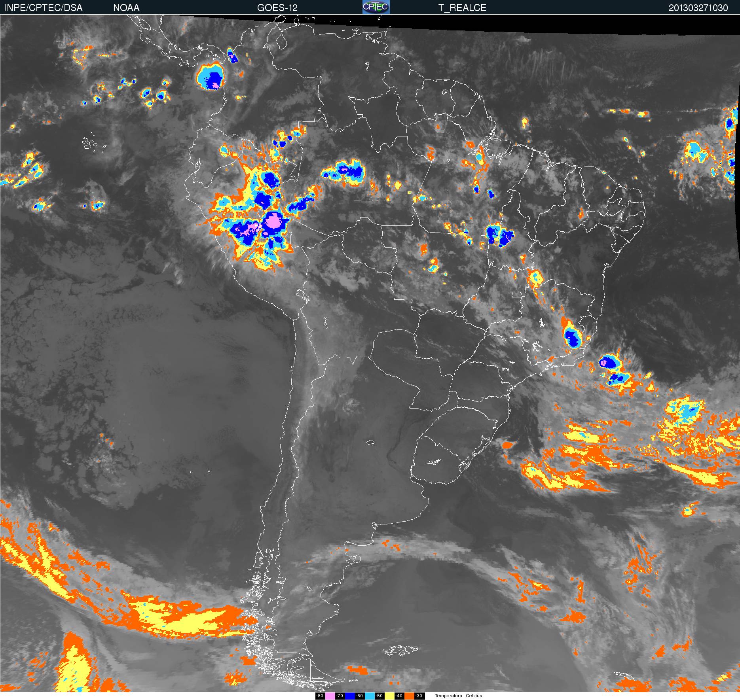Click the Temperatura Celsius legend caption
Screen dimensions: 740x700
[x=458, y=696]
